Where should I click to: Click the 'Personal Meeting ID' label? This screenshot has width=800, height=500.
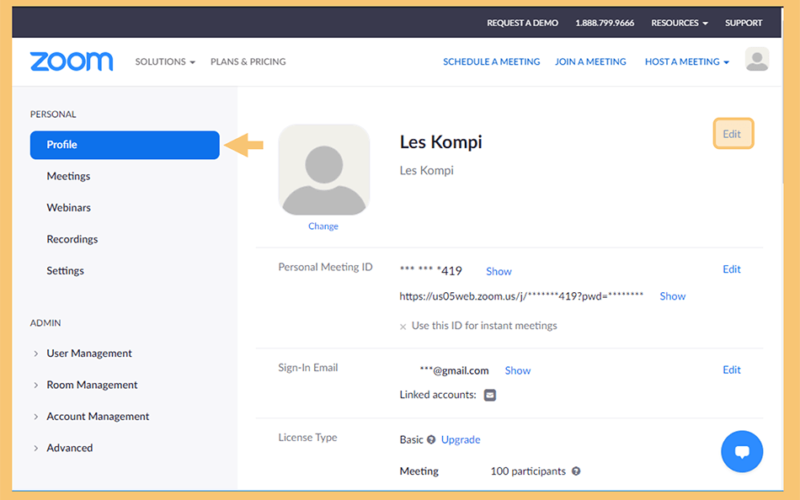tap(325, 267)
